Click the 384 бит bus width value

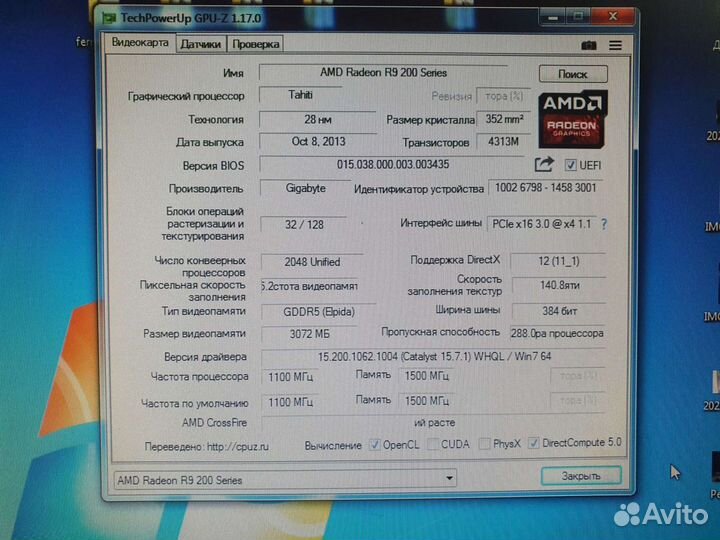click(x=559, y=311)
